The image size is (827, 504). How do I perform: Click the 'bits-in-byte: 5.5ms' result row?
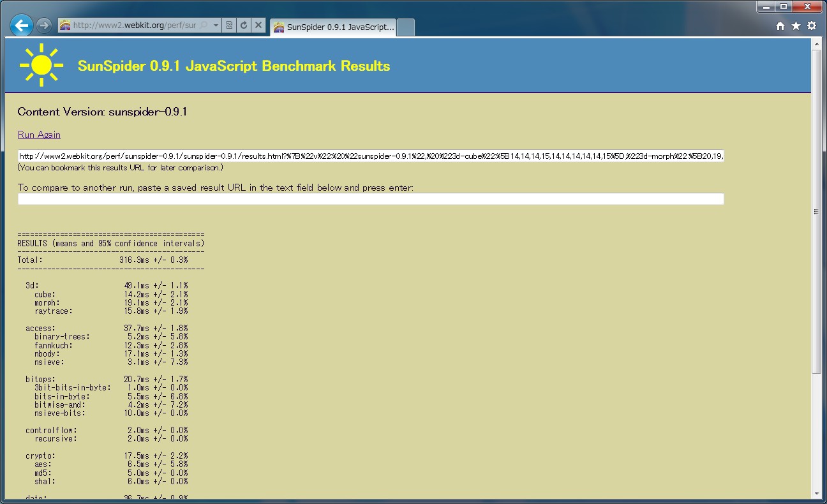111,396
